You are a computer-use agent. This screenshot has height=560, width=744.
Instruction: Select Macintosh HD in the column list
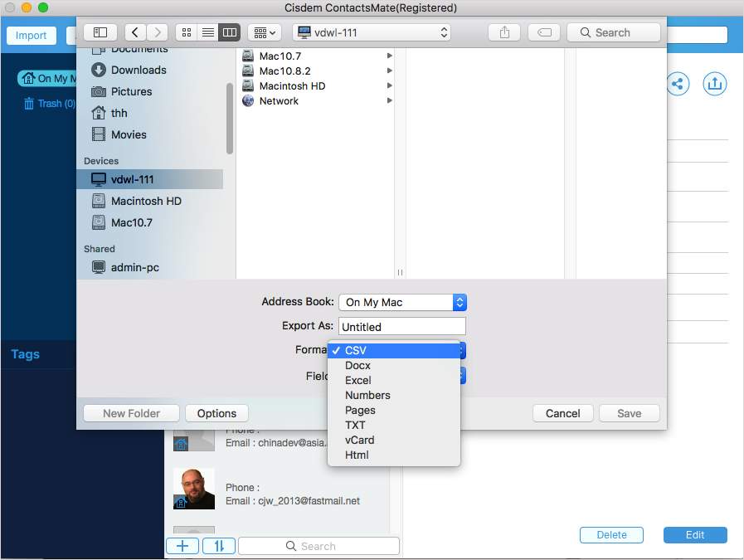click(317, 86)
